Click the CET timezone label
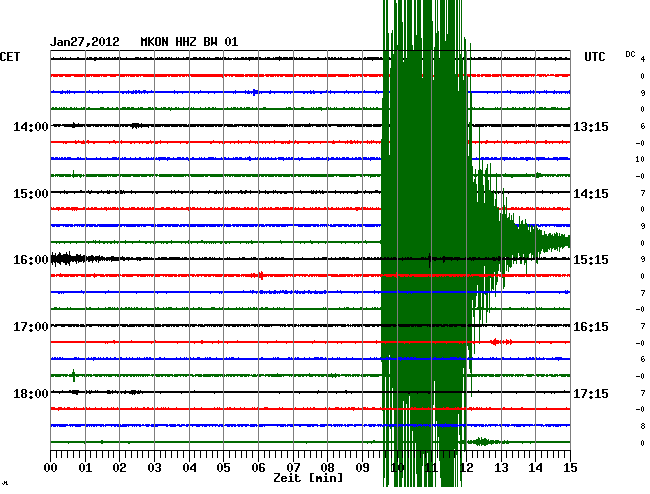This screenshot has height=494, width=650. click(x=10, y=57)
